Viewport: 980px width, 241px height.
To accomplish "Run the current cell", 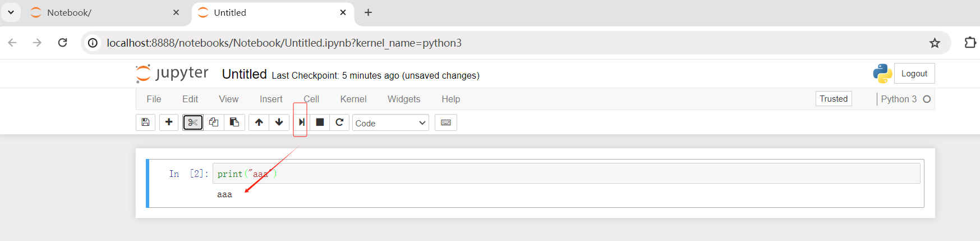I will [x=301, y=122].
